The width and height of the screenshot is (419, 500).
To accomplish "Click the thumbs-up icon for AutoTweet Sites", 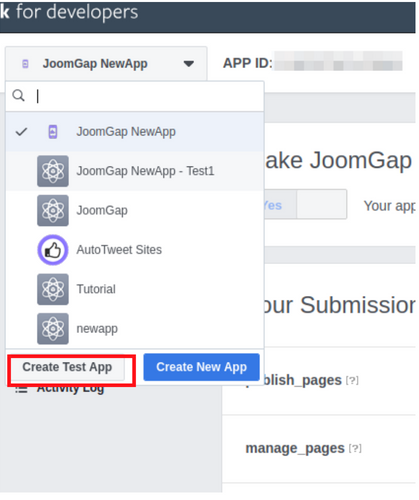I will (53, 250).
